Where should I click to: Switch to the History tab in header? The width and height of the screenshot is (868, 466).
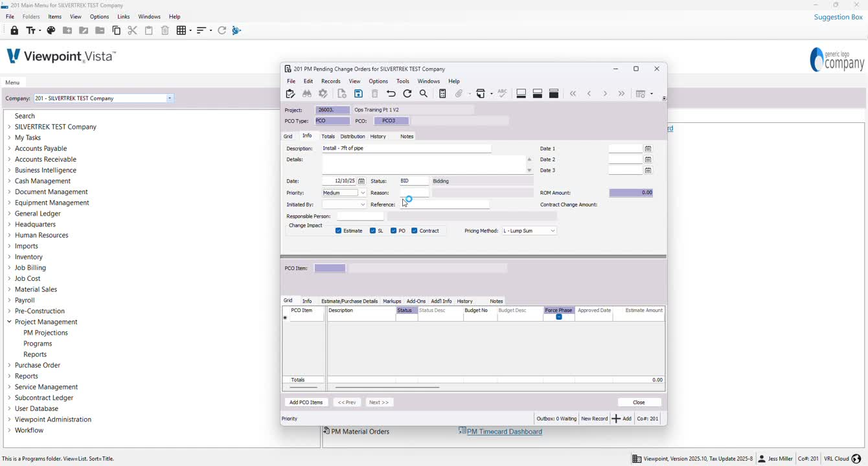click(378, 137)
